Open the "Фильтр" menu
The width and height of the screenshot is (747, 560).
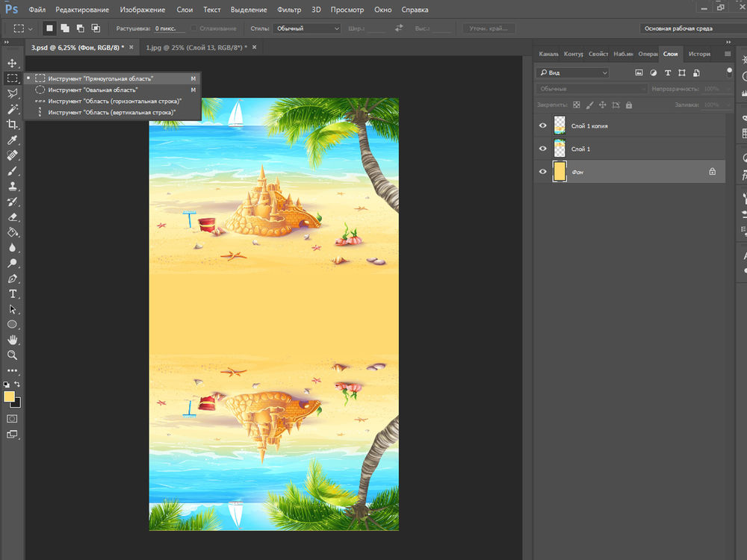pos(288,10)
